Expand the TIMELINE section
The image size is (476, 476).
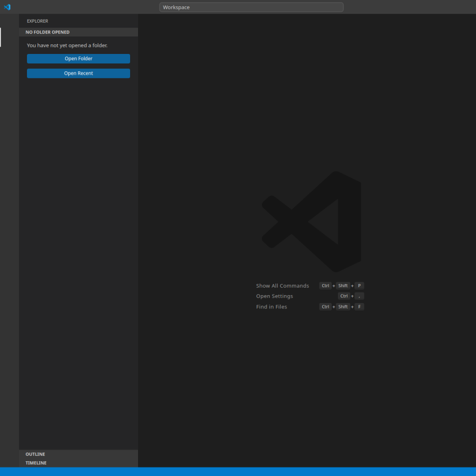[78, 463]
